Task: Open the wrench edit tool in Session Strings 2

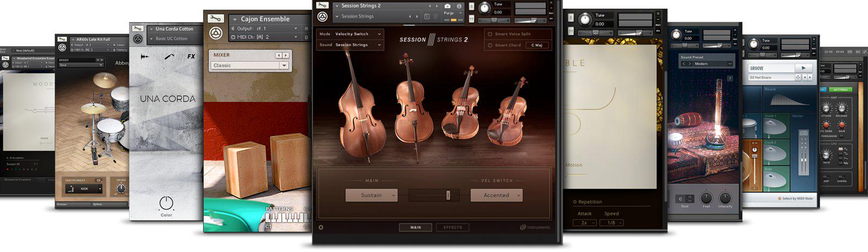Action: pyautogui.click(x=322, y=6)
